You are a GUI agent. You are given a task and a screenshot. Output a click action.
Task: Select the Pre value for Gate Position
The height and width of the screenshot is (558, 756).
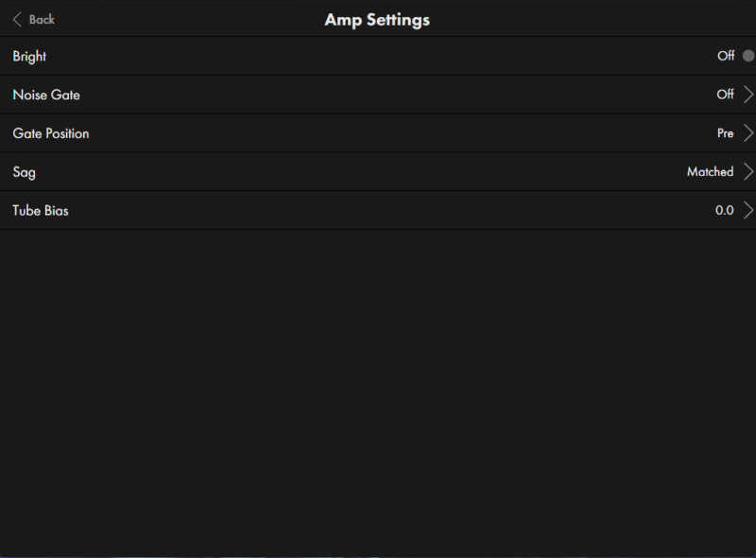tap(725, 133)
